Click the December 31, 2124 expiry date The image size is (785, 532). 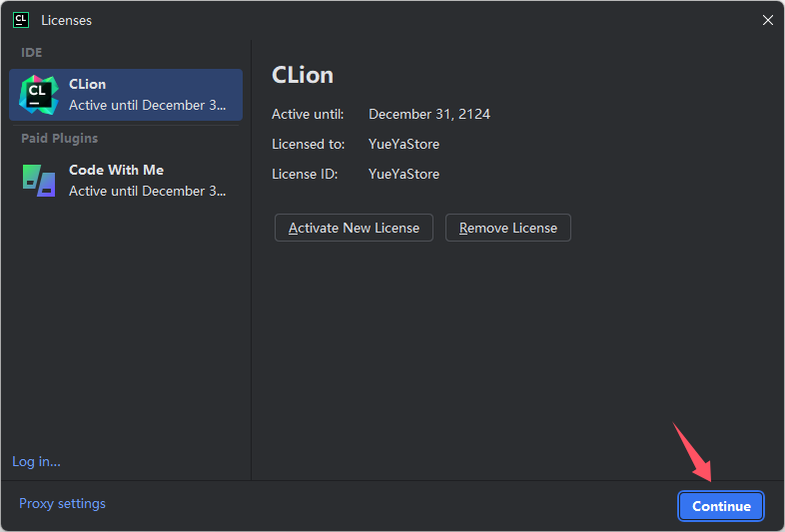(429, 114)
